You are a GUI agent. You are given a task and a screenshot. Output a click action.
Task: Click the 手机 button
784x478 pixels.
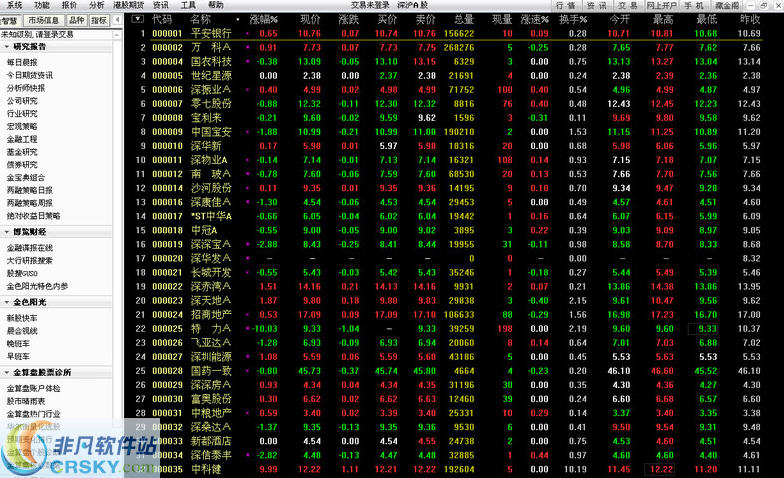tap(694, 6)
